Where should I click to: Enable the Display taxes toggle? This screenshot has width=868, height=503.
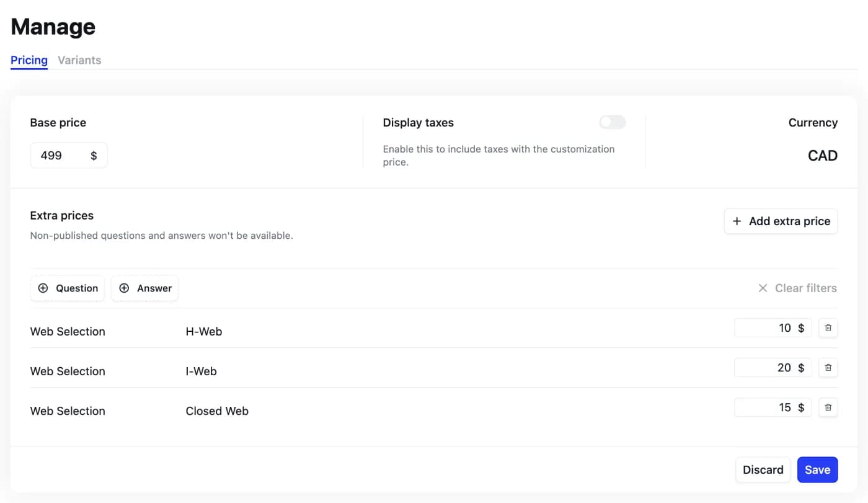612,122
